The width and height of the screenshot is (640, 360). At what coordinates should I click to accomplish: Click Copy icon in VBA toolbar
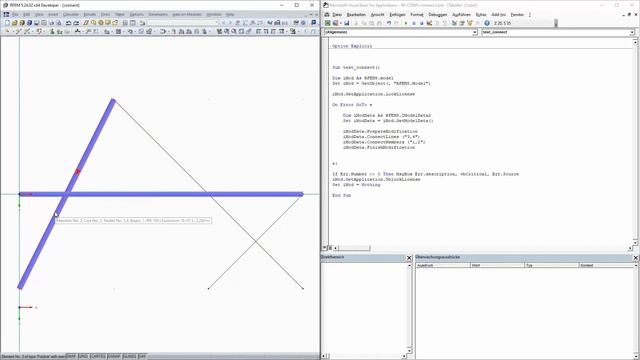pos(364,23)
